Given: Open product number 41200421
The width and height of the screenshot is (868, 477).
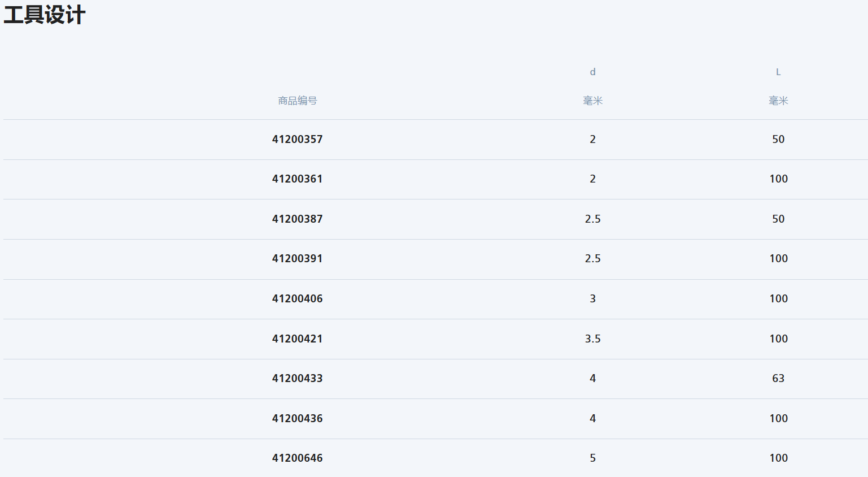Looking at the screenshot, I should click(x=297, y=339).
